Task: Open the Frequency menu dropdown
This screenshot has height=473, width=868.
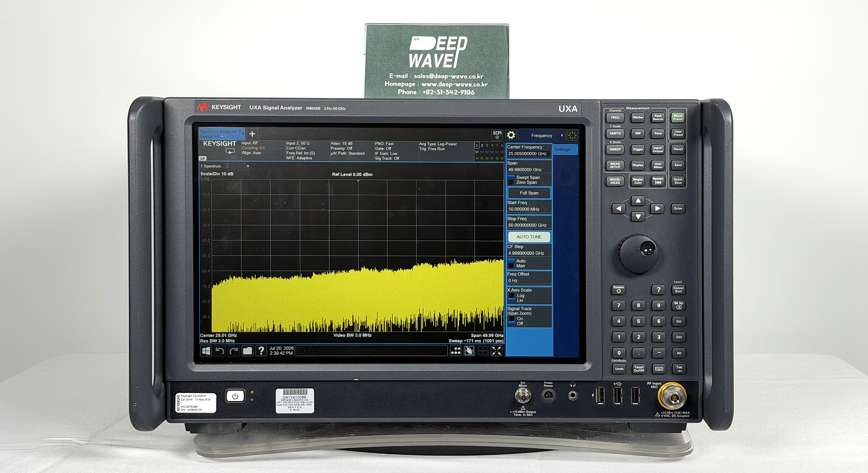Action: (542, 136)
